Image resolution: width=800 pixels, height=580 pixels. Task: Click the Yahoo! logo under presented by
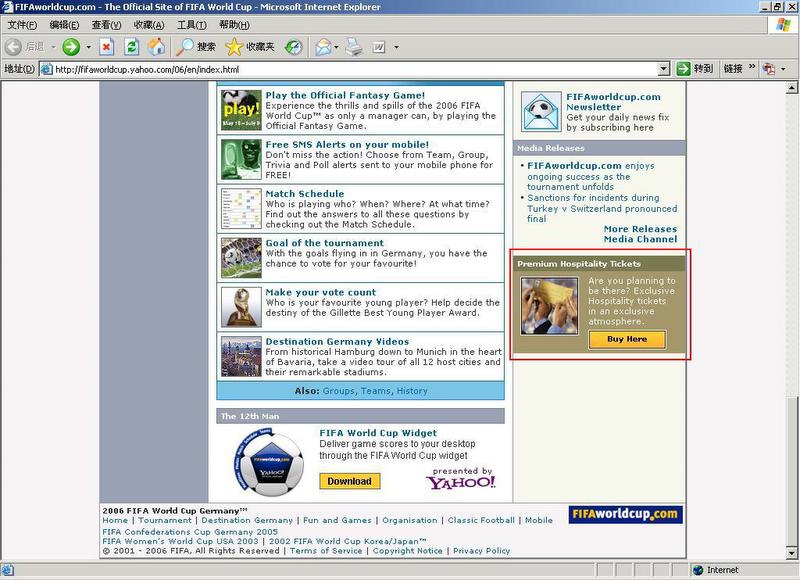click(x=461, y=483)
